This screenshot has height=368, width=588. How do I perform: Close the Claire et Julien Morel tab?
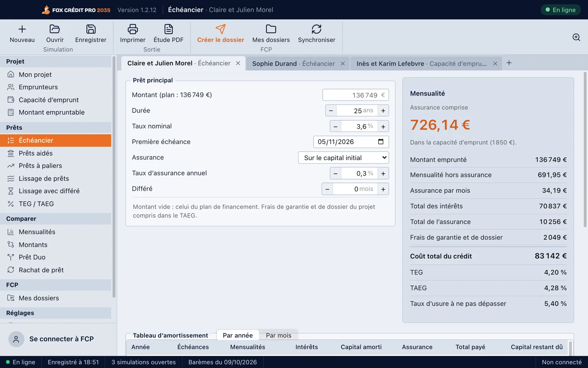[238, 63]
